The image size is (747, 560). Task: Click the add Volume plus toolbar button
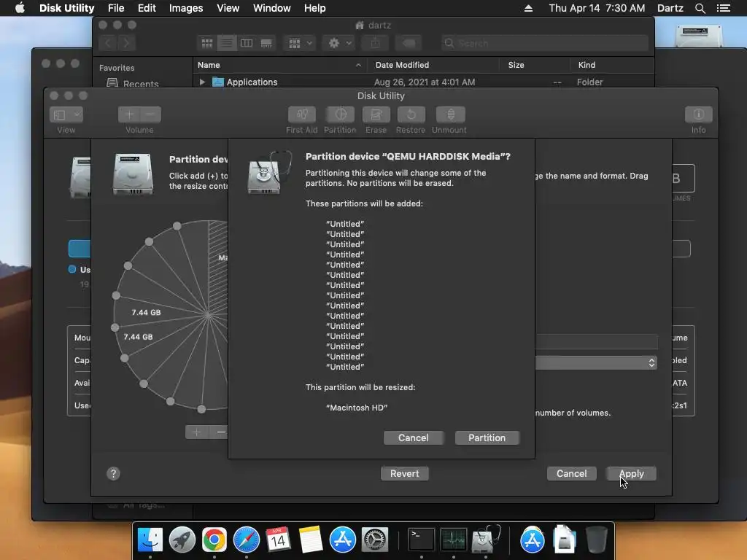tap(128, 114)
